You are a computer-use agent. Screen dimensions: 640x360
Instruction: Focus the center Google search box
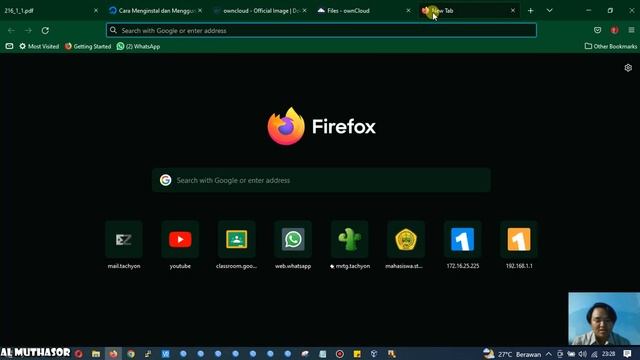pyautogui.click(x=321, y=180)
